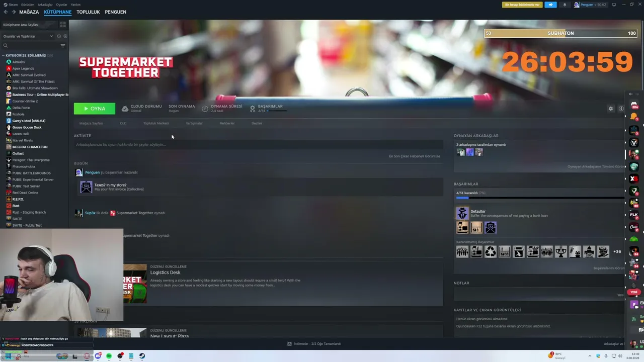Switch to the KÜTÜPHANE tab
Viewport: 644px width, 362px height.
click(x=57, y=12)
